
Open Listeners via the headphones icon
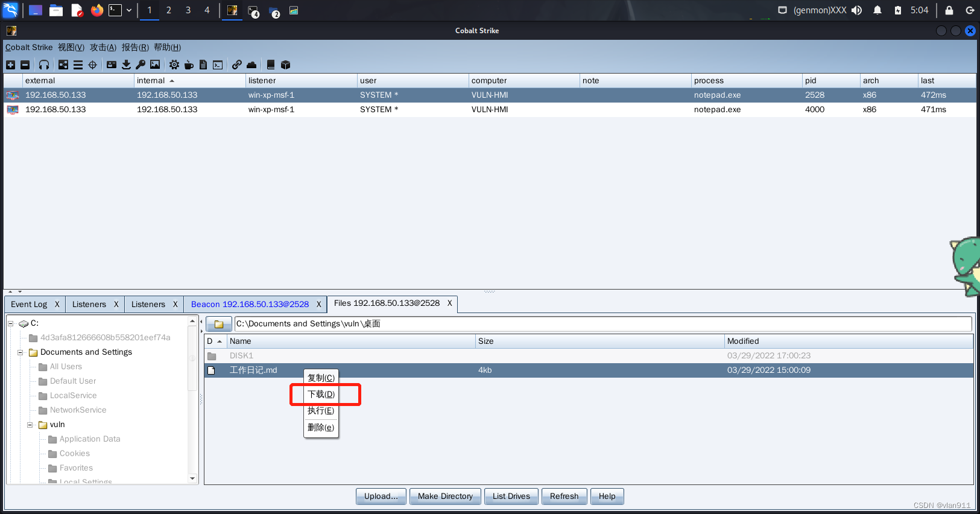click(44, 65)
